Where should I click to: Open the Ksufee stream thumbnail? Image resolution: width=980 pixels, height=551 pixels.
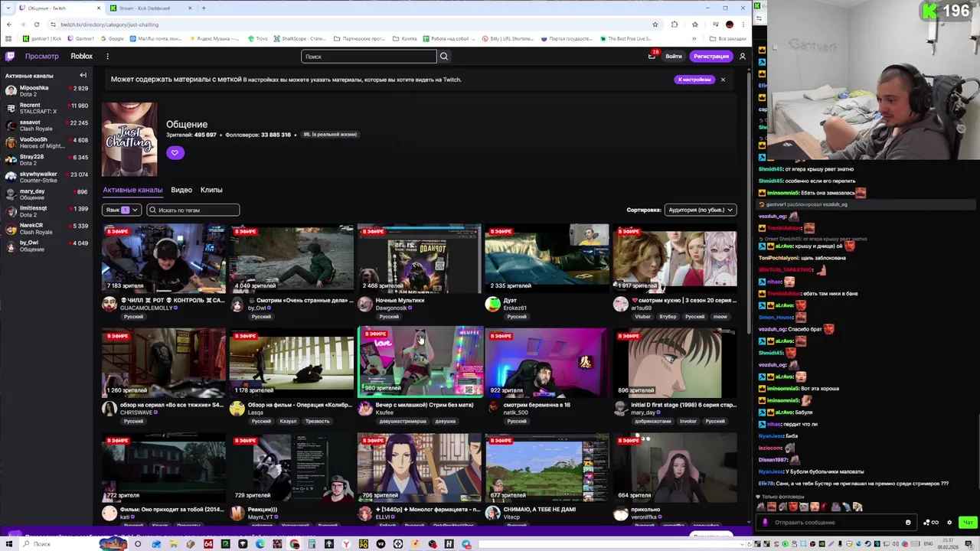(x=420, y=362)
